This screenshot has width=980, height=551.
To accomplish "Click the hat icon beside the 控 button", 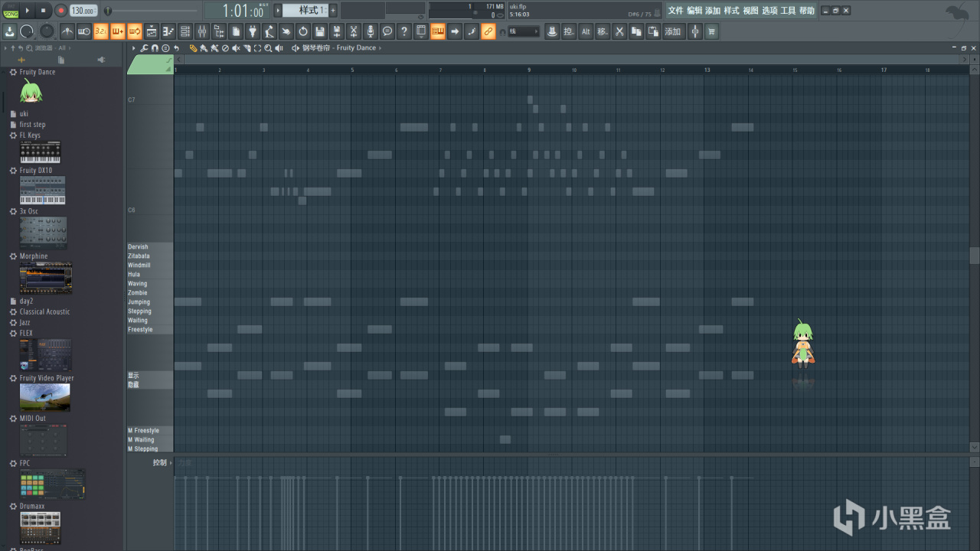I will (552, 31).
